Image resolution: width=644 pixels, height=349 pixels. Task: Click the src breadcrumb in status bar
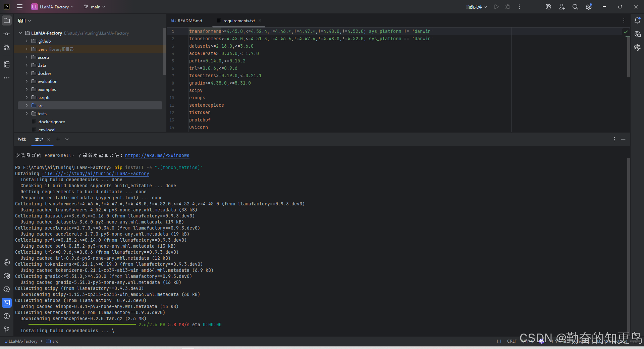[x=52, y=341]
